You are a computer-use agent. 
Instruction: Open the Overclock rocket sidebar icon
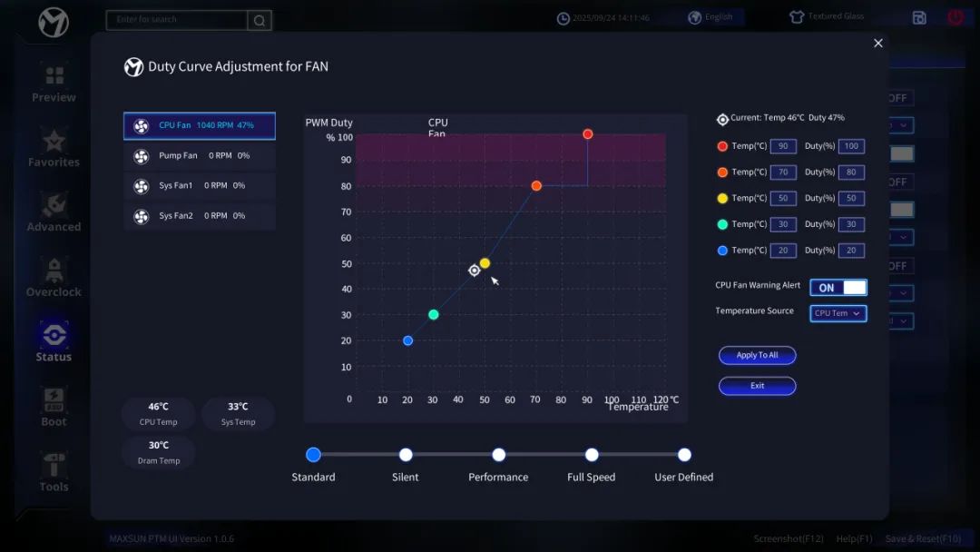tap(54, 271)
